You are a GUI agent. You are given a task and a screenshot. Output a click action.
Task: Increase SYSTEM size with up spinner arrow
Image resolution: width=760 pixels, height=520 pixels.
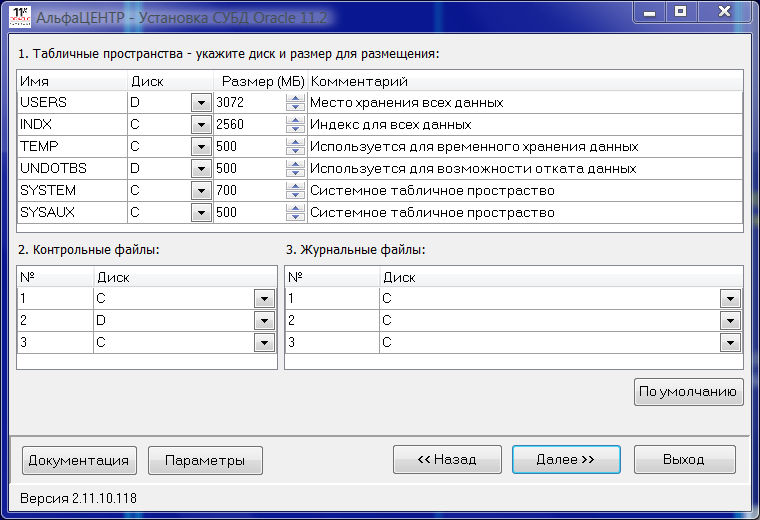295,186
